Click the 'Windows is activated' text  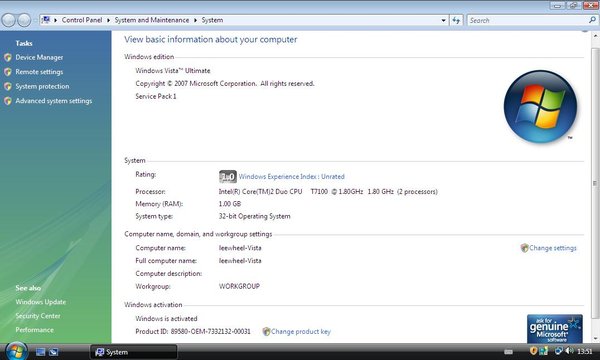[166, 318]
